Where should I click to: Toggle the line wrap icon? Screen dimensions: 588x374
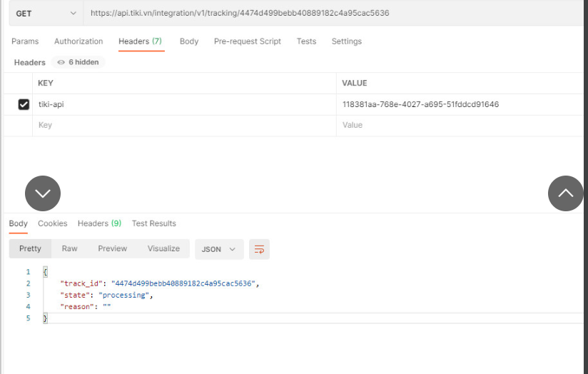pyautogui.click(x=259, y=250)
